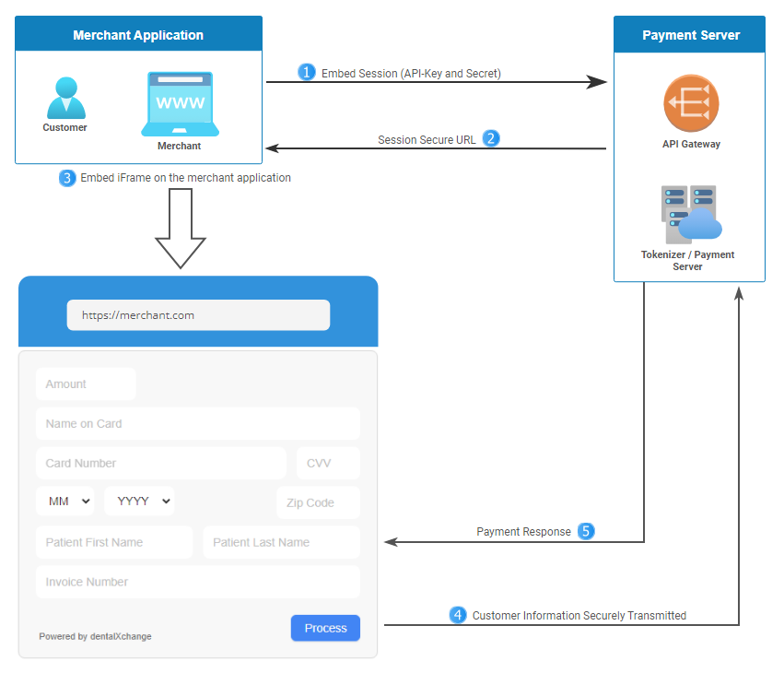Click the step 3 number badge
Viewport: 784px width, 673px height.
click(67, 178)
